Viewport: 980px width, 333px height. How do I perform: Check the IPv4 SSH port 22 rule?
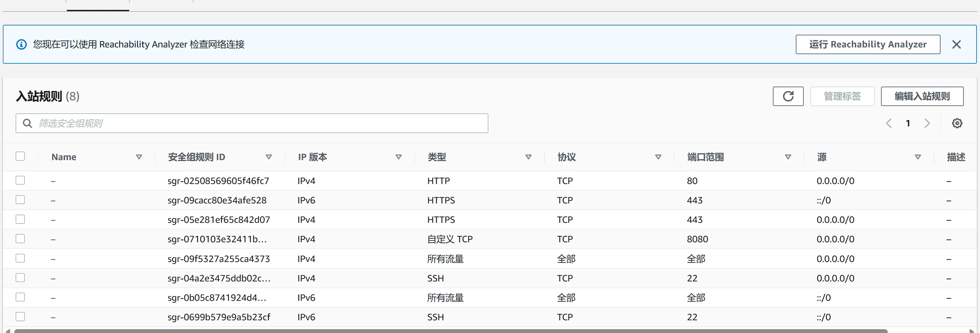(20, 278)
